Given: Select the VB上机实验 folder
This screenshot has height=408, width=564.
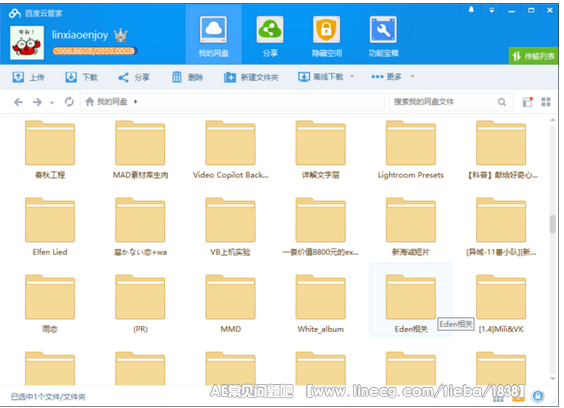Looking at the screenshot, I should pos(231,226).
